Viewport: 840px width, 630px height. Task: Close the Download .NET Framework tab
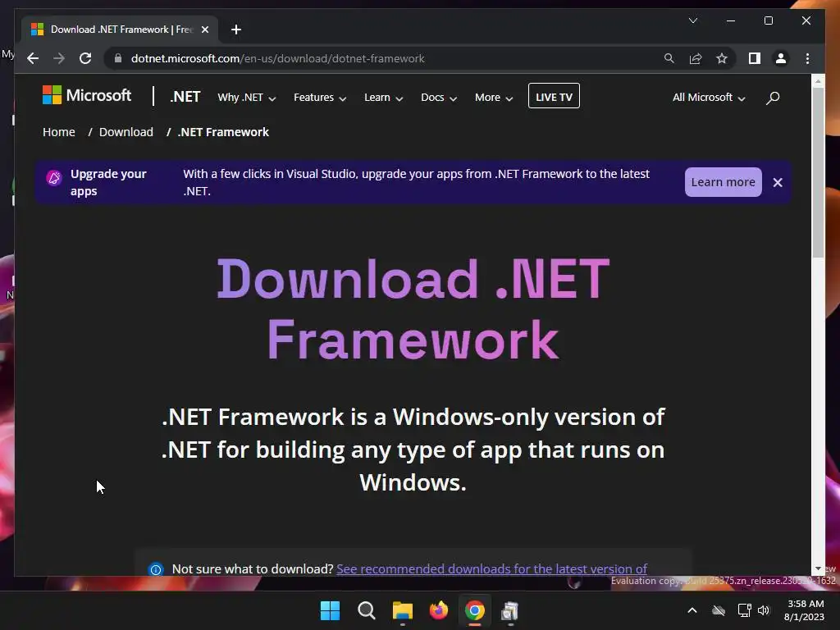coord(204,30)
